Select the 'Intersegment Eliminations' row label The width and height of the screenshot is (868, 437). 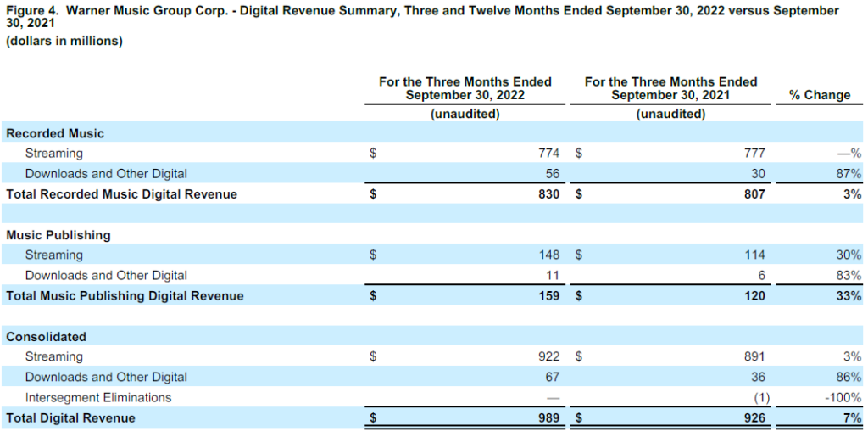98,398
